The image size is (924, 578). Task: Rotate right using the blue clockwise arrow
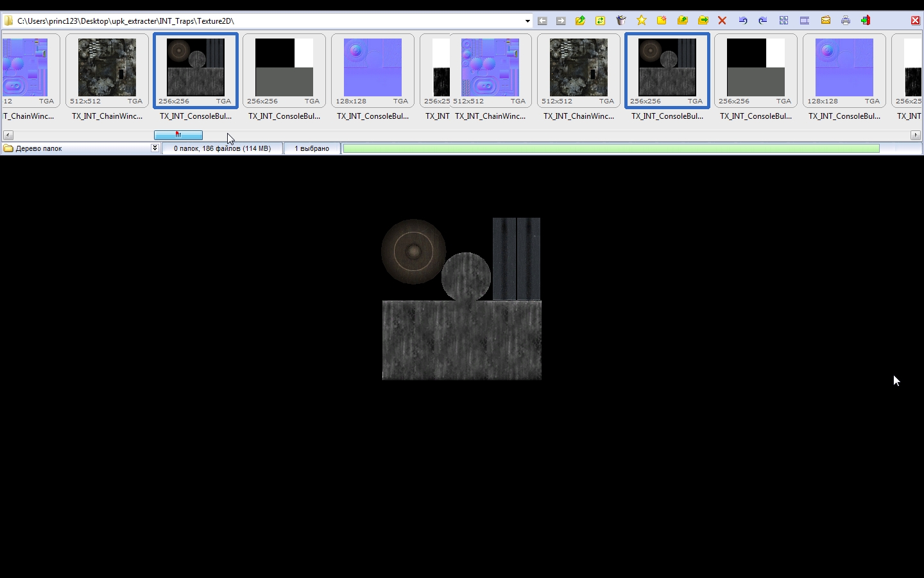coord(763,21)
